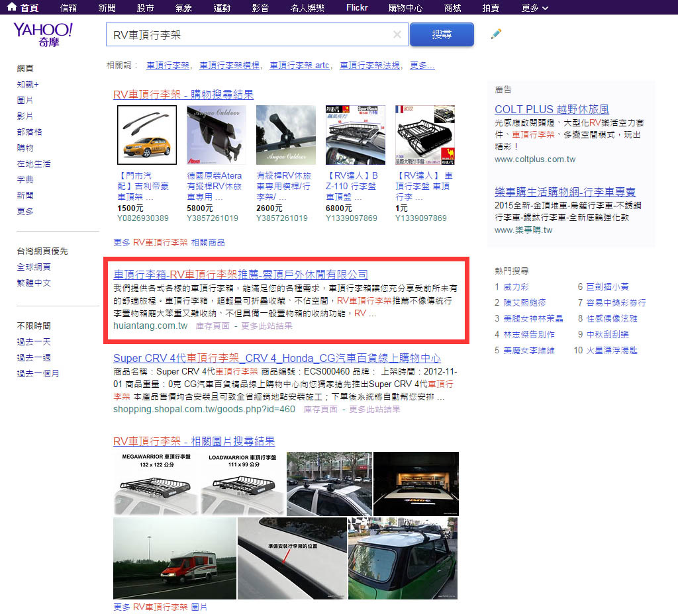This screenshot has width=678, height=616.
Task: Open 雲頂戶外休閒有限公司 result title
Action: pos(240,275)
